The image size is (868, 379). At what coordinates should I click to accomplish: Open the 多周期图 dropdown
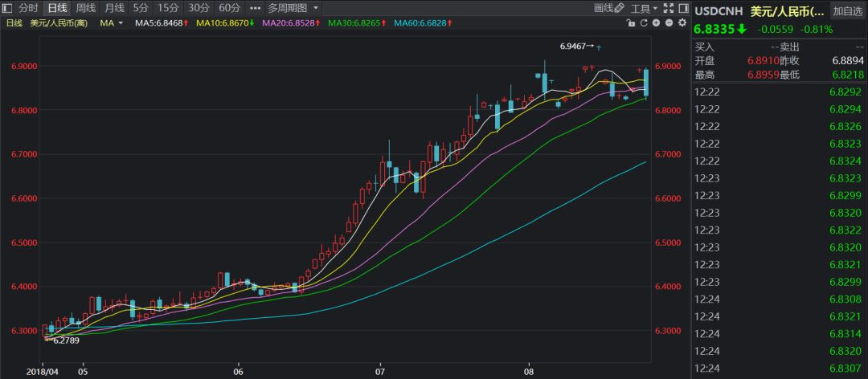tap(293, 8)
